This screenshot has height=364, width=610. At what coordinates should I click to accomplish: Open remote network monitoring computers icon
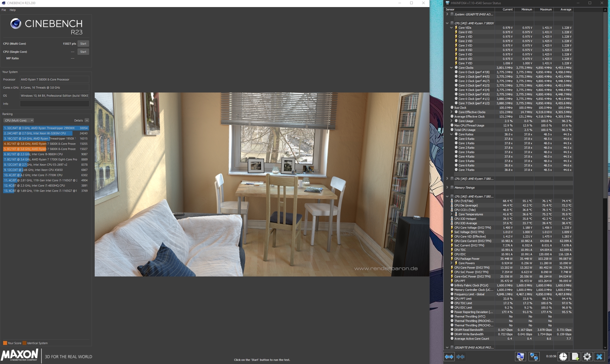coord(534,357)
